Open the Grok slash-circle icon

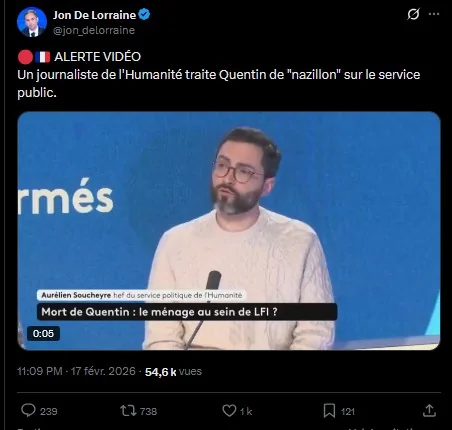pos(413,14)
